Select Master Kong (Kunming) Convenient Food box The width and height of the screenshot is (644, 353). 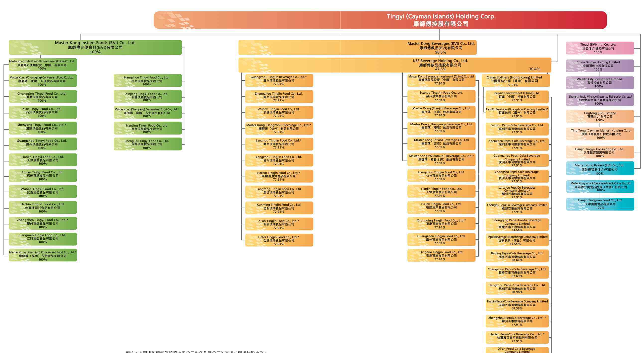point(43,255)
